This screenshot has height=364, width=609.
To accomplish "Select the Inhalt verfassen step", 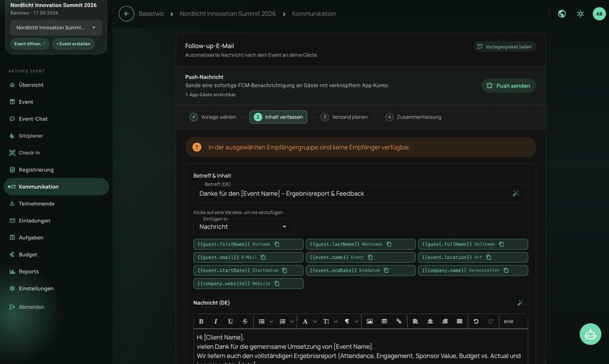I will click(278, 117).
